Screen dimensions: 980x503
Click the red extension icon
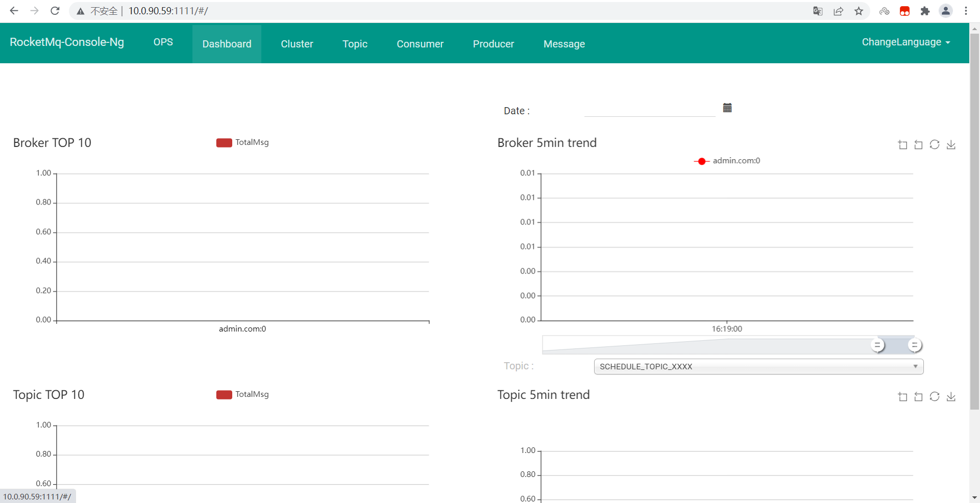point(904,11)
